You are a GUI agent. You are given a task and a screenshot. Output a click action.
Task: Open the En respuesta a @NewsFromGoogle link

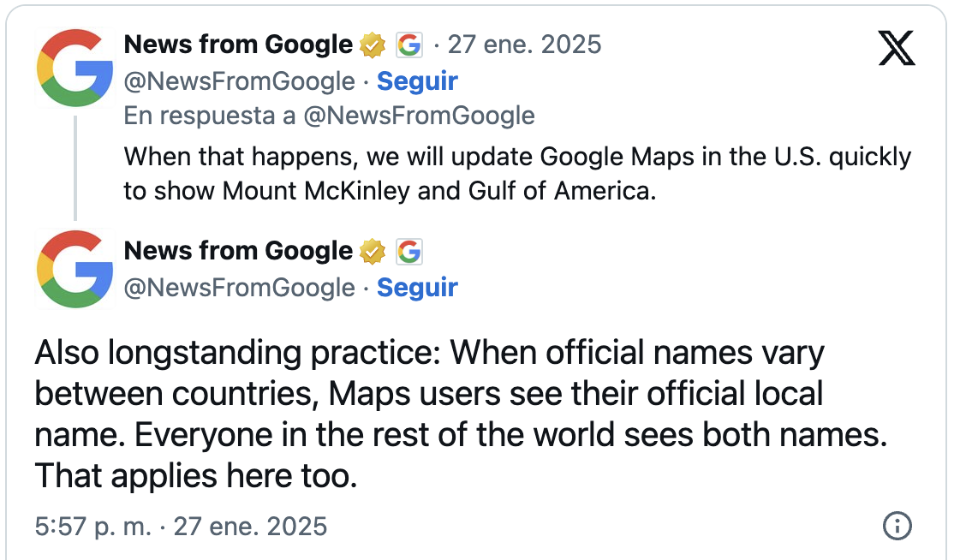click(x=329, y=116)
